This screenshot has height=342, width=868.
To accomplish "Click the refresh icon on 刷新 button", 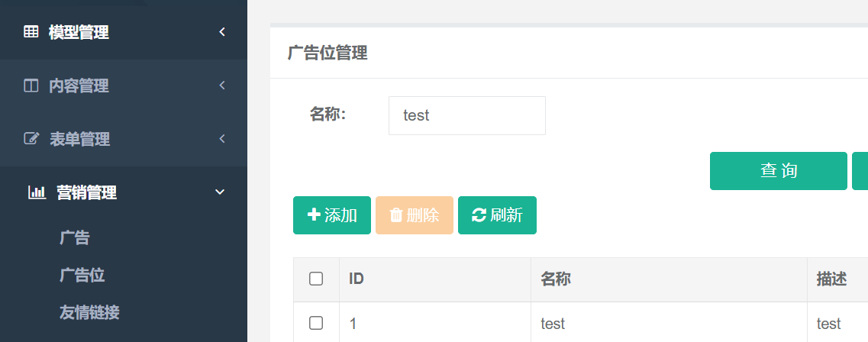I will pos(479,215).
